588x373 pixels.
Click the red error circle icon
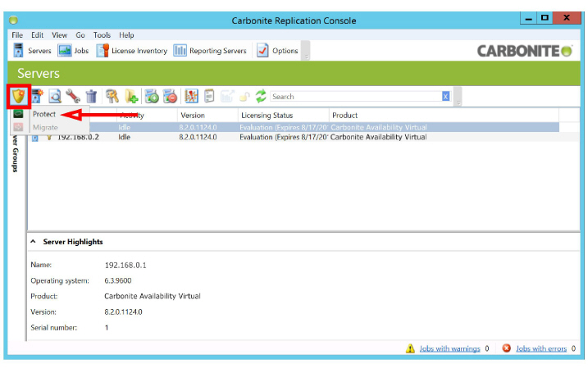coord(506,348)
